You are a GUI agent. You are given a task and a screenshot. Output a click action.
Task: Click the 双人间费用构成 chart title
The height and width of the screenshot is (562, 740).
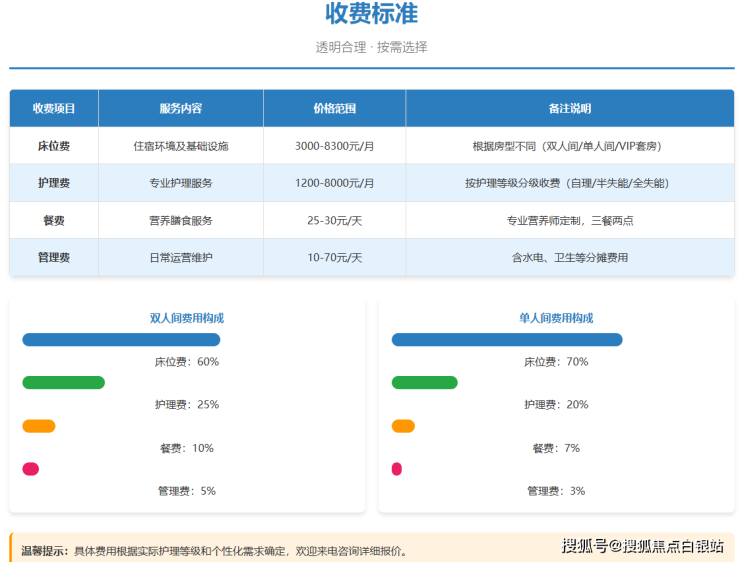point(187,318)
